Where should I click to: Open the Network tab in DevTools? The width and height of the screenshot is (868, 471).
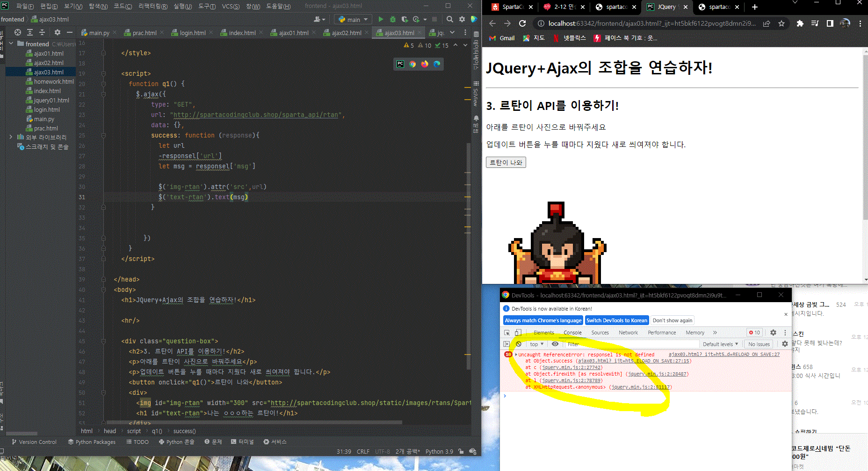[x=628, y=333]
